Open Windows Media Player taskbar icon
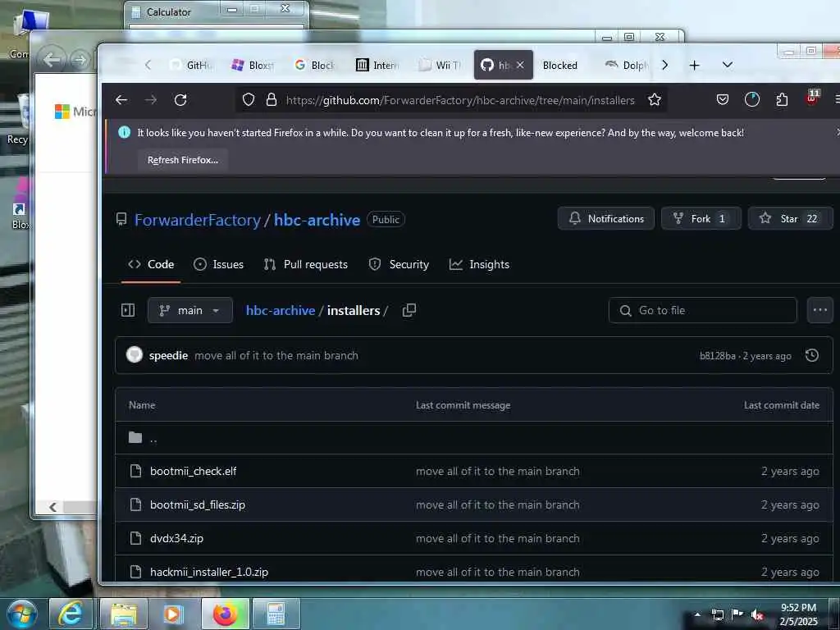Image resolution: width=840 pixels, height=630 pixels. (174, 614)
